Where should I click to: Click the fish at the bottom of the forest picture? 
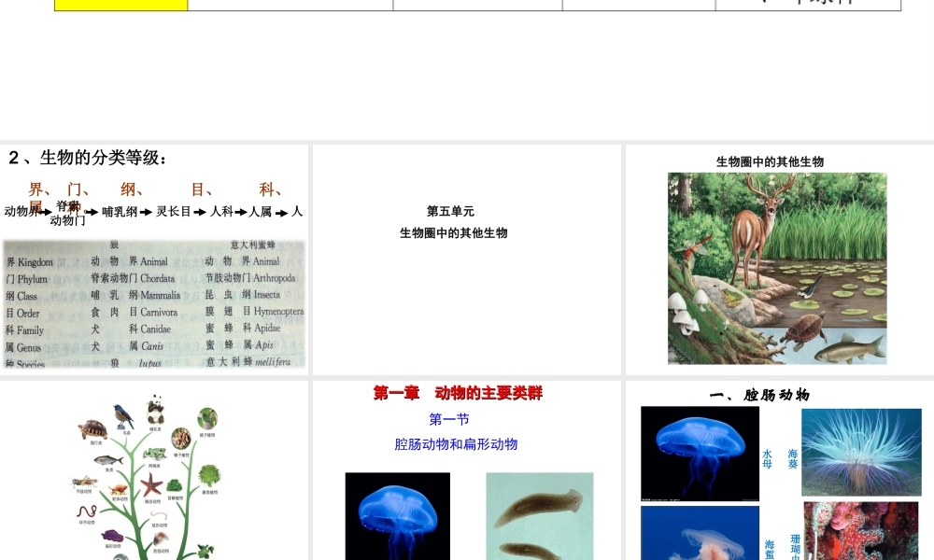(849, 349)
